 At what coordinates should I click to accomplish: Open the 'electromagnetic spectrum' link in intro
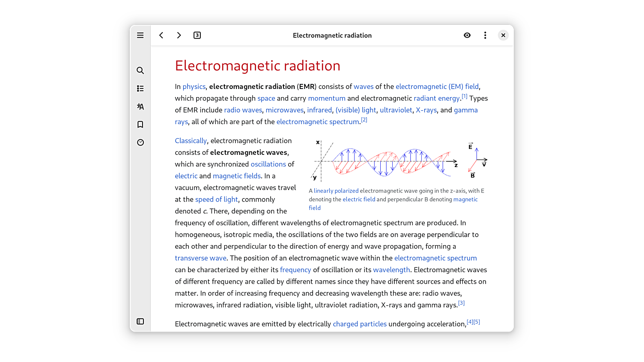(318, 122)
